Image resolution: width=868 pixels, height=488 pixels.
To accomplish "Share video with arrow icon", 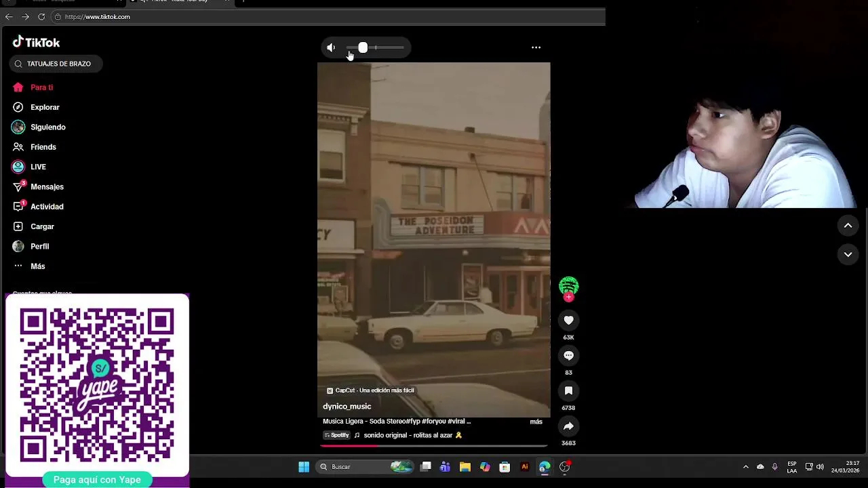I will tap(568, 426).
